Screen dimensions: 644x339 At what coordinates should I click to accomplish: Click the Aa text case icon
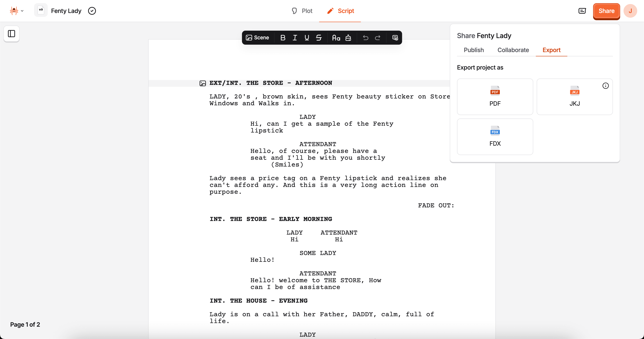(336, 38)
